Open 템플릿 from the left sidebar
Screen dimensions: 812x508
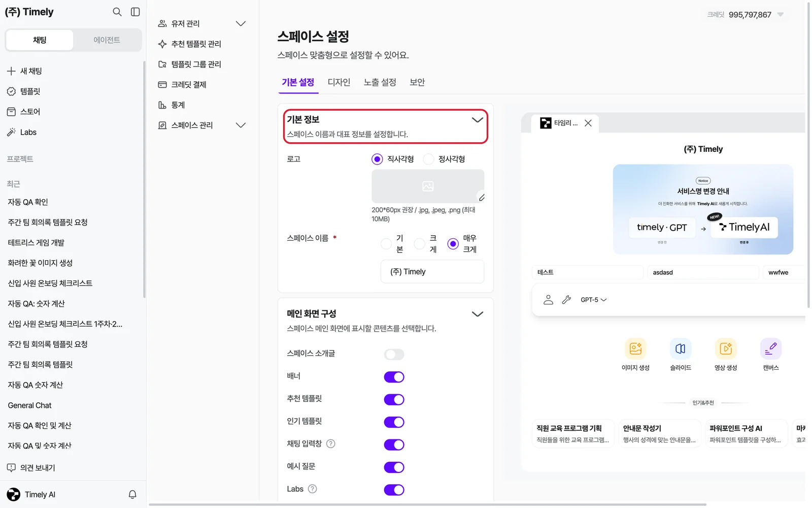30,91
